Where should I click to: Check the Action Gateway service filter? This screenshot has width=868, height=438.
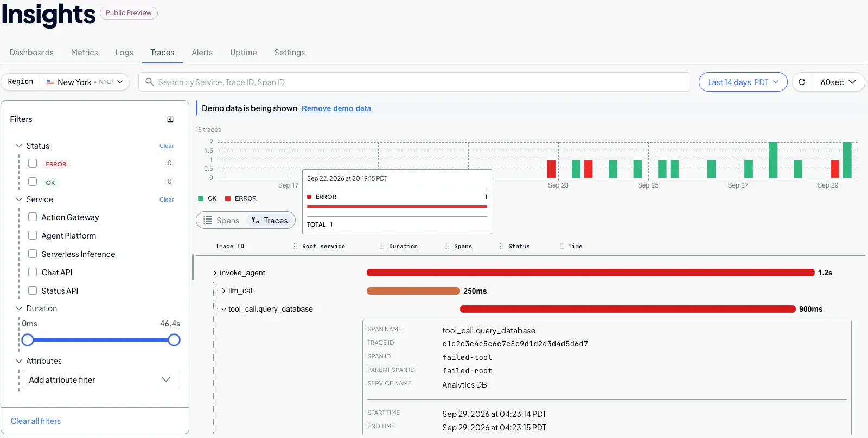33,217
